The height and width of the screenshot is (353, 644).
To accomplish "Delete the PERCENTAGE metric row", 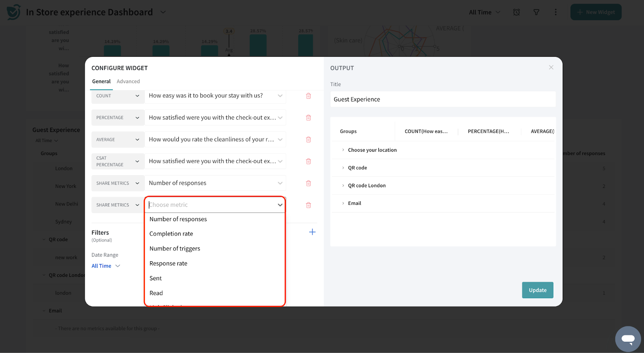I will 308,118.
